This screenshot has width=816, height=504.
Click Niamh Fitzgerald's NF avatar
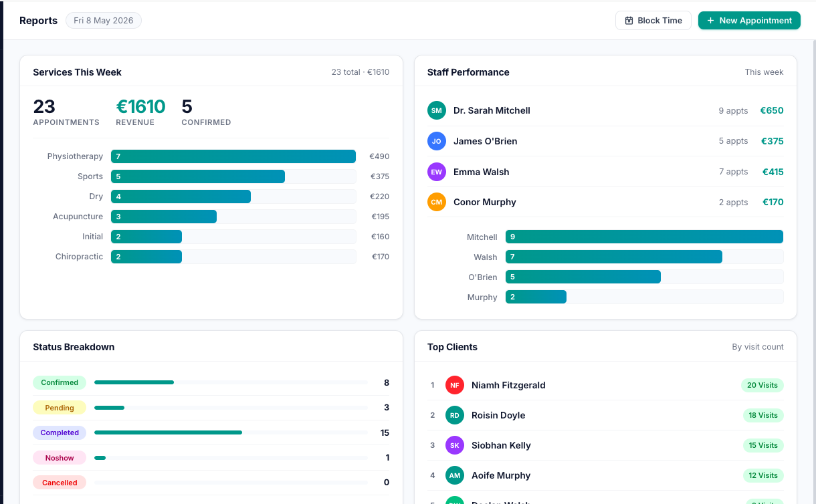pyautogui.click(x=455, y=385)
